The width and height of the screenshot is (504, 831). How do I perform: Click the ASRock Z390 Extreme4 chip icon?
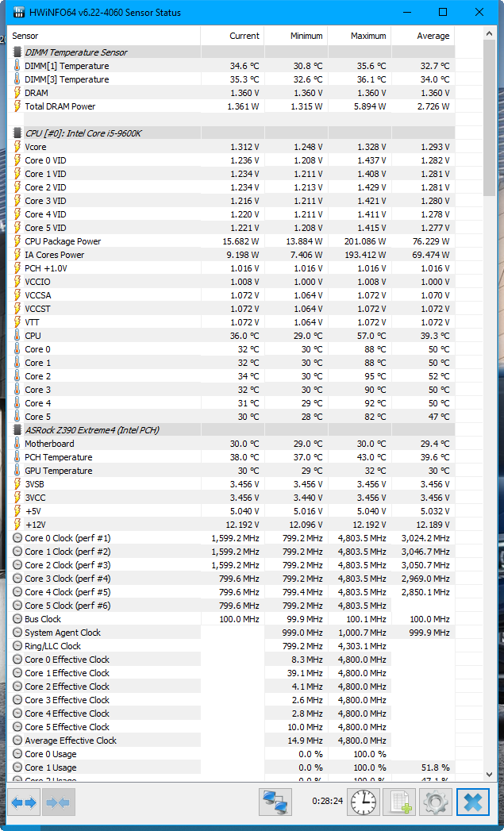pos(17,430)
